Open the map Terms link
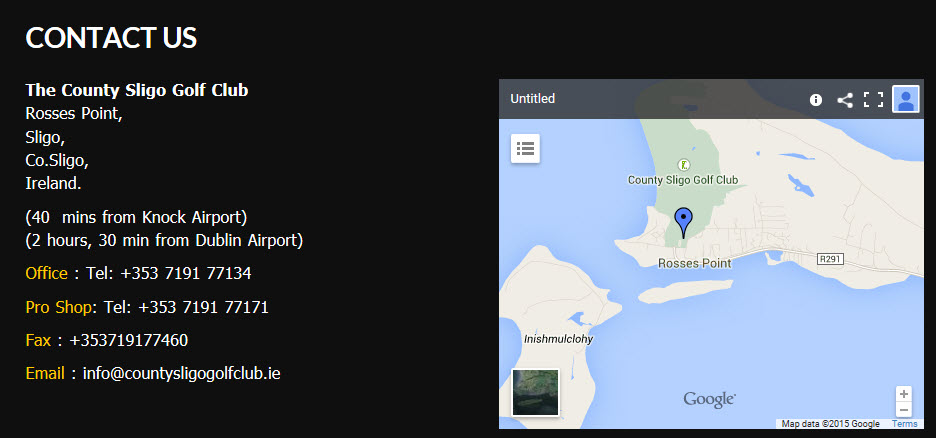 coord(904,424)
